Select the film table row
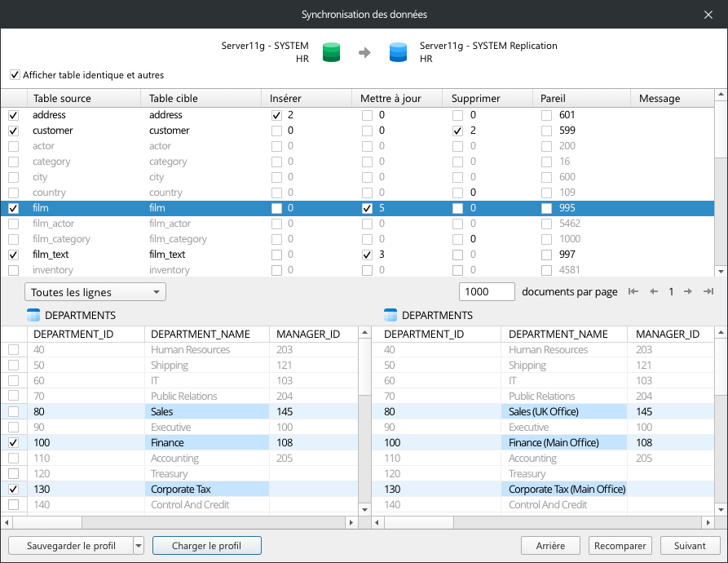 pos(358,208)
